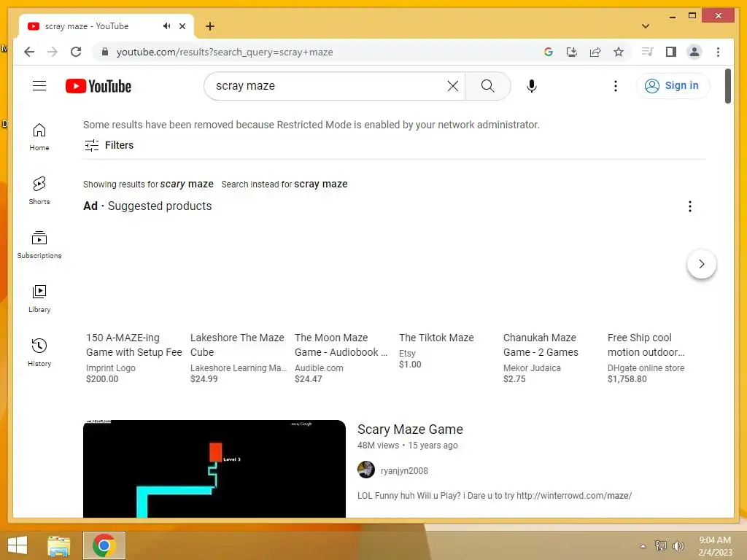Open The Tiktok Maze Etsy product
Viewport: 747px width, 560px height.
[x=436, y=338]
